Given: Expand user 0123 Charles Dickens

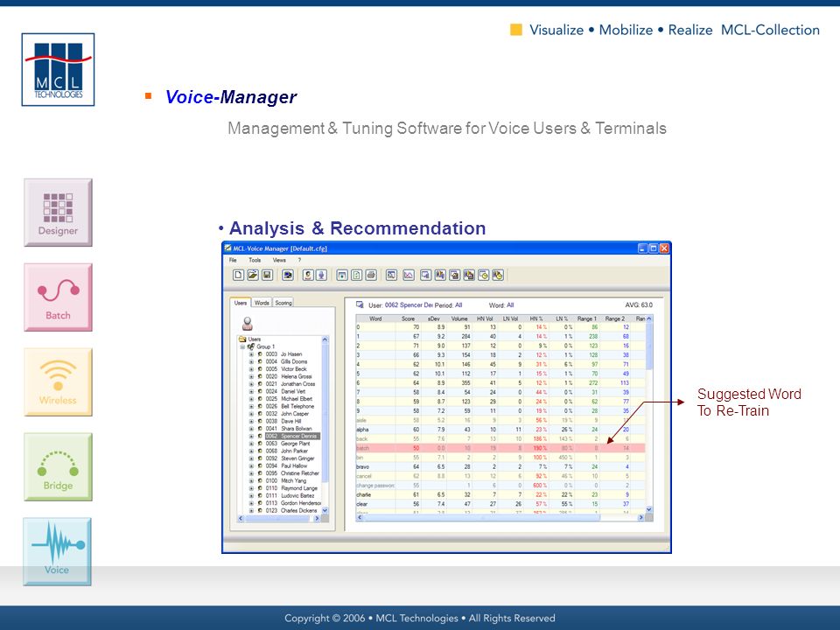Looking at the screenshot, I should [x=251, y=510].
